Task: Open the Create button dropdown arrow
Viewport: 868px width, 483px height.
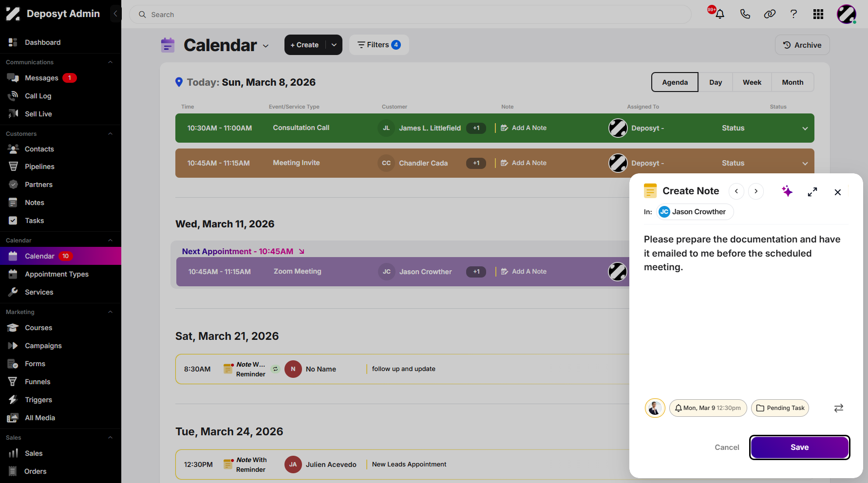Action: point(334,45)
